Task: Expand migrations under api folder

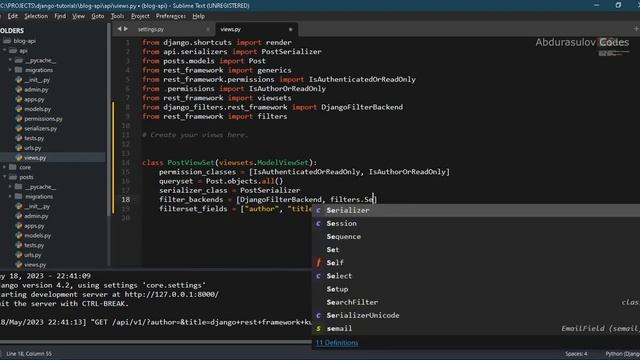Action: 10,70
